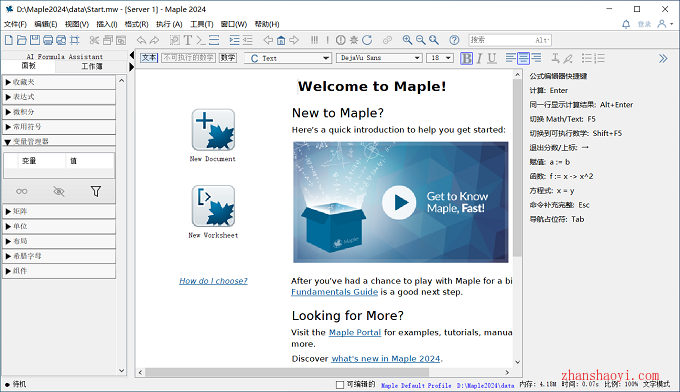The width and height of the screenshot is (680, 392).
Task: Center-align the text
Action: [523, 58]
